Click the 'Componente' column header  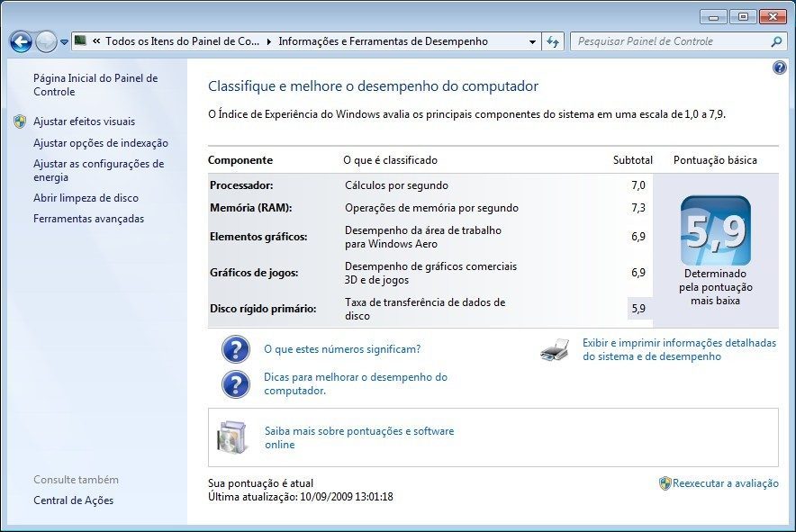240,160
